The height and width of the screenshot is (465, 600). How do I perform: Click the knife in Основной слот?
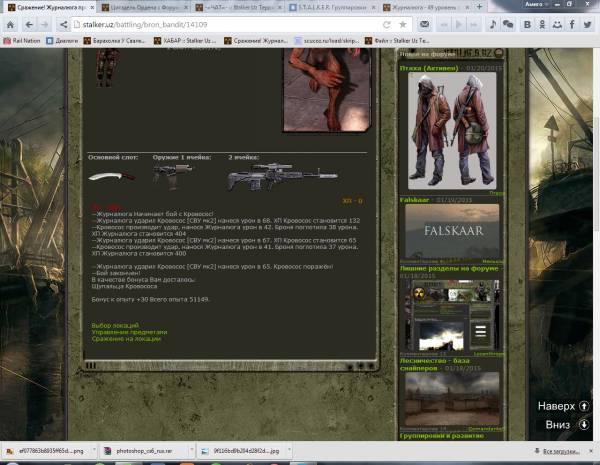(x=112, y=176)
